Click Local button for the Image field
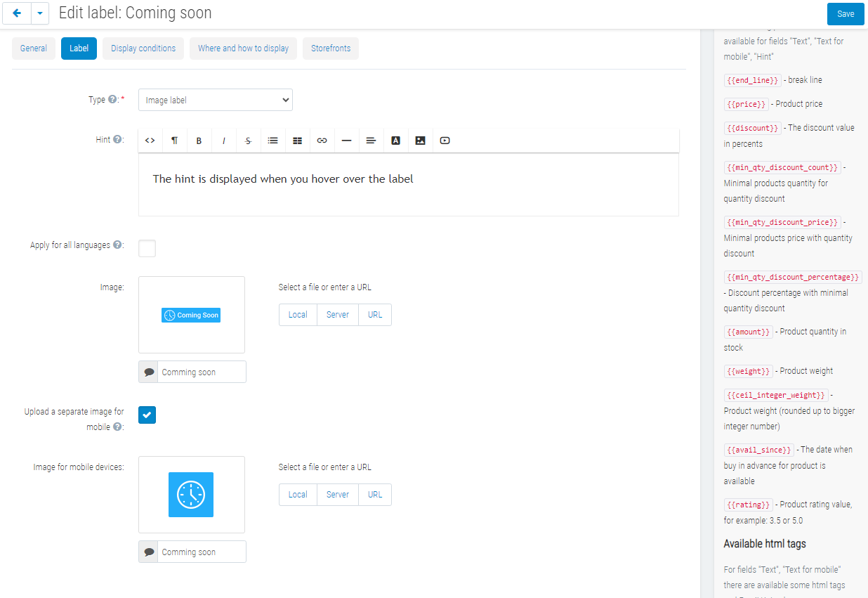The image size is (868, 598). coord(298,315)
